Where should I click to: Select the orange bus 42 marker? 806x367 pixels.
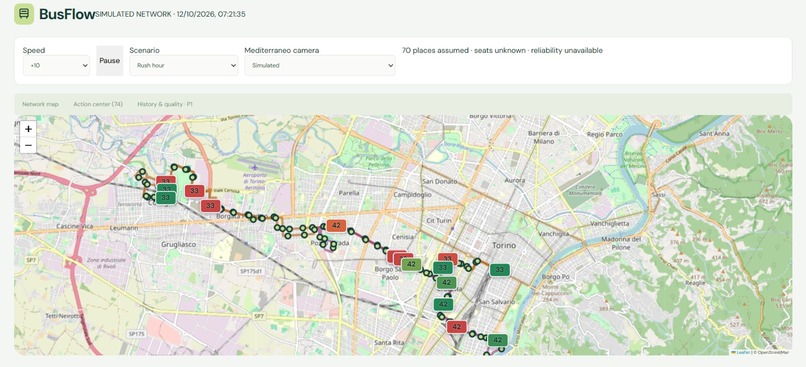coord(336,226)
